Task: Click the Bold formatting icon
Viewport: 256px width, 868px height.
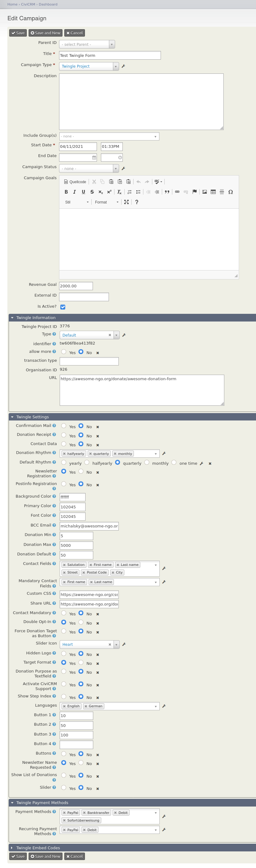Action: (x=66, y=192)
